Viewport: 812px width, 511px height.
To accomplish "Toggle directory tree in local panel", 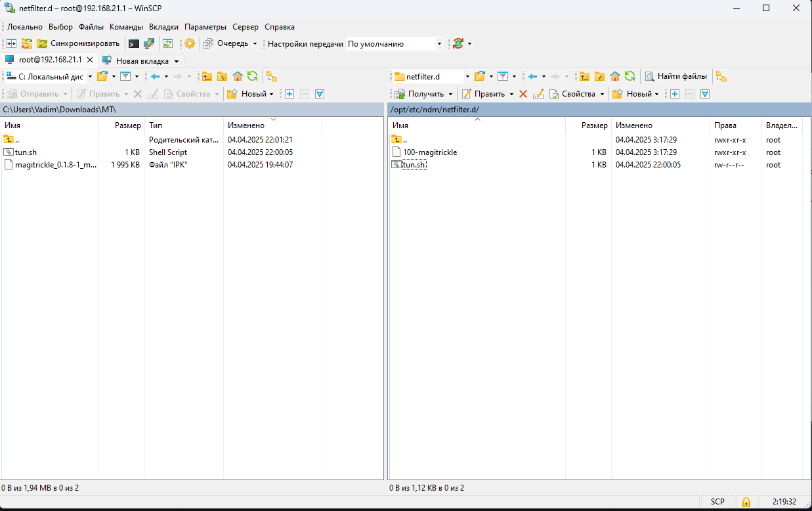I will pos(272,76).
